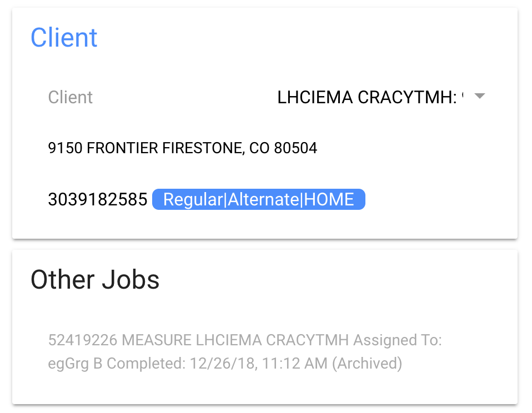Viewport: 532px width, 413px height.
Task: Click the blue Client section heading
Action: tap(64, 37)
